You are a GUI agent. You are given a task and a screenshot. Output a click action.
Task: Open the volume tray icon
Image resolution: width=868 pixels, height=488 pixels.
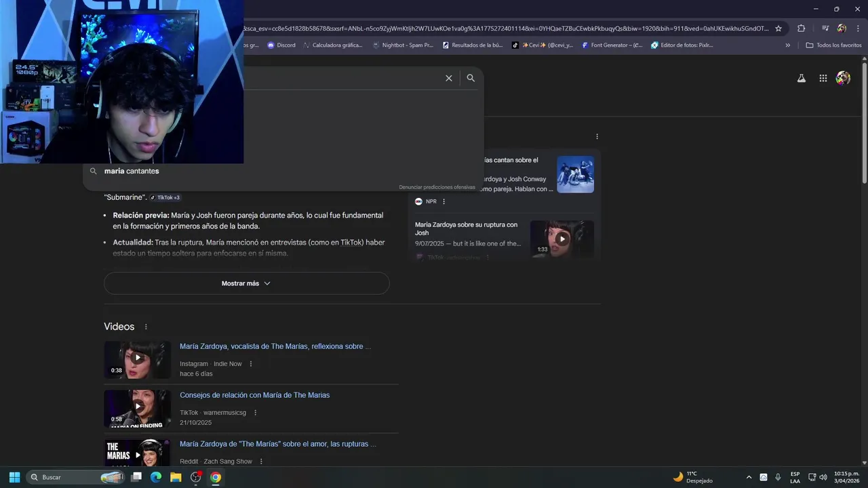click(x=823, y=477)
